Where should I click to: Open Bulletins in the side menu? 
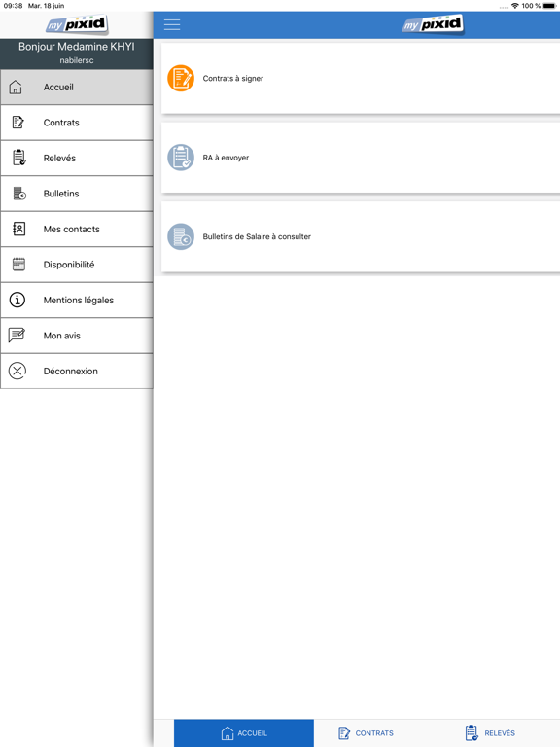tap(77, 194)
